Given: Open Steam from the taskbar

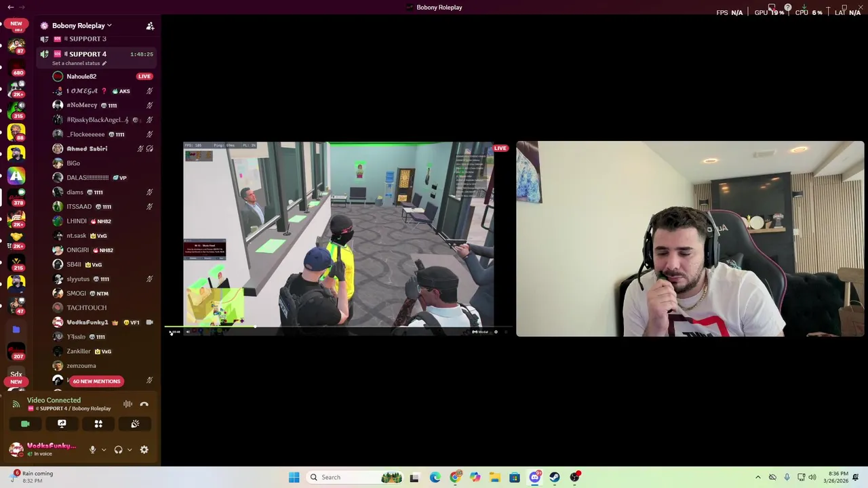Looking at the screenshot, I should 555,478.
